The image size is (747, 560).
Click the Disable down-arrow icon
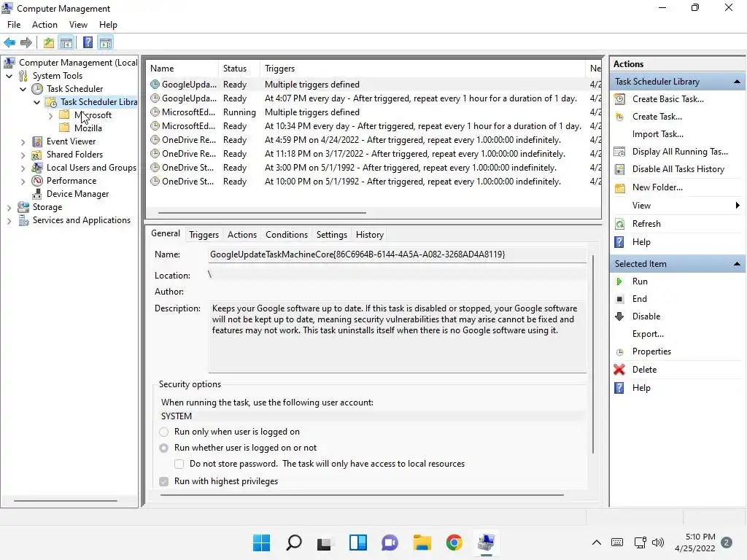coord(619,316)
